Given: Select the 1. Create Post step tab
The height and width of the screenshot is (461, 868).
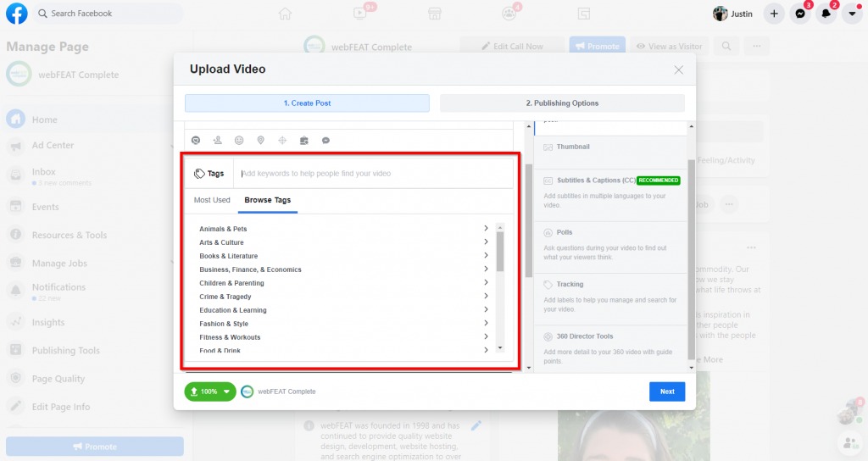Looking at the screenshot, I should click(307, 103).
